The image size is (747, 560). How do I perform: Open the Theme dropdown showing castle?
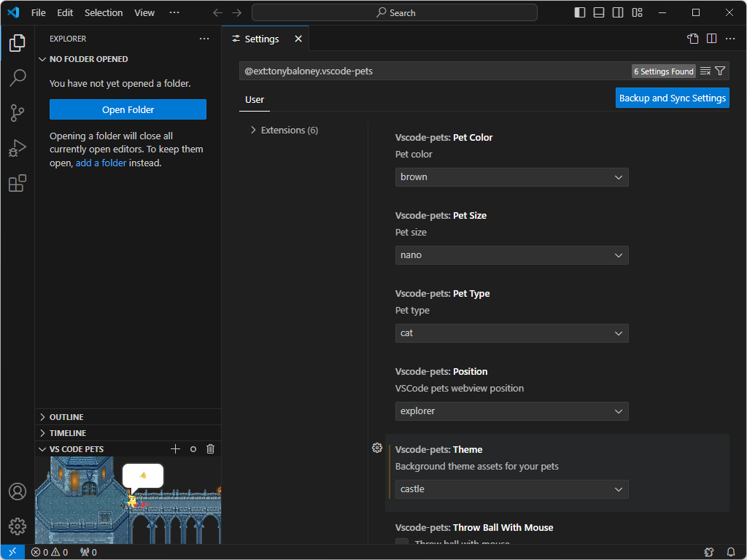pos(511,489)
